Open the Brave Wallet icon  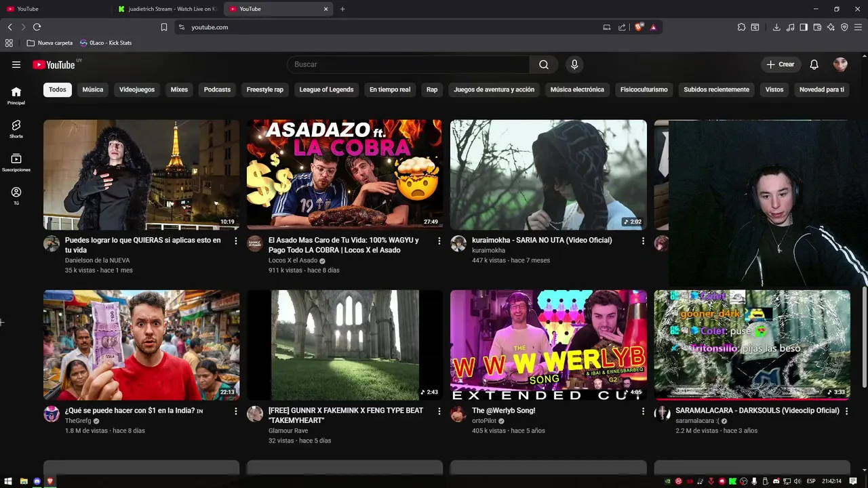click(x=817, y=27)
